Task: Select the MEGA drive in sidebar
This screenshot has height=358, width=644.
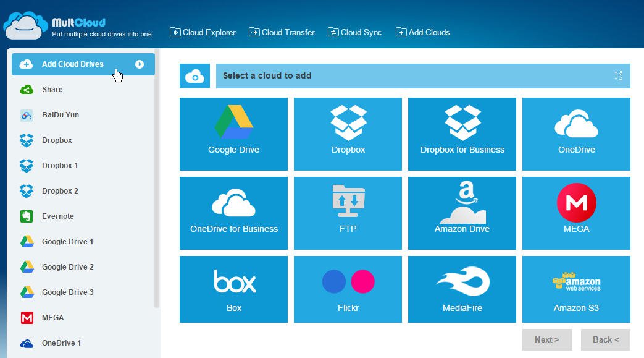Action: (83, 318)
